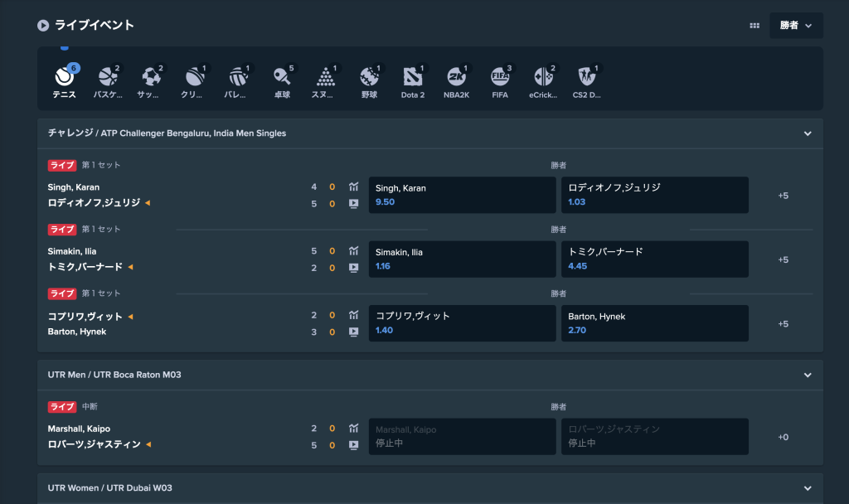The width and height of the screenshot is (849, 504).
Task: Click the grid view icon near 勝者 dropdown
Action: 754,26
